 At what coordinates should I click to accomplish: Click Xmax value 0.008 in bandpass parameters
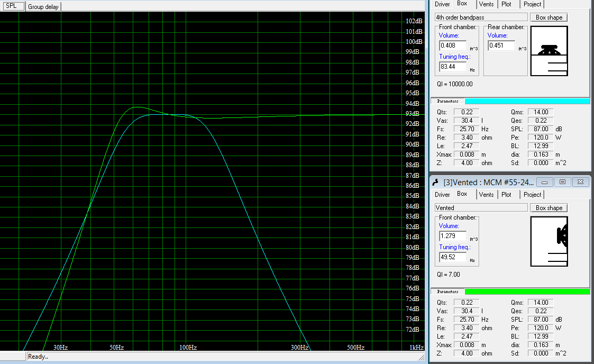[467, 154]
